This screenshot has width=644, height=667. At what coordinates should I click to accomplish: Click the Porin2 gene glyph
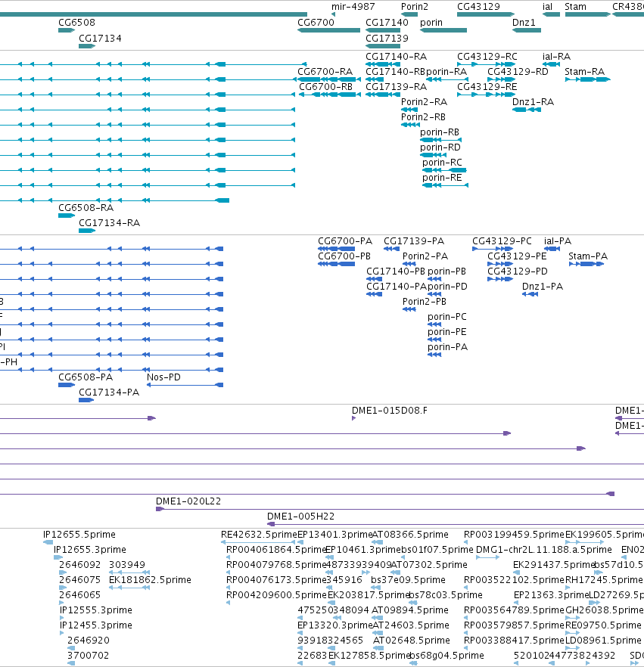[409, 14]
